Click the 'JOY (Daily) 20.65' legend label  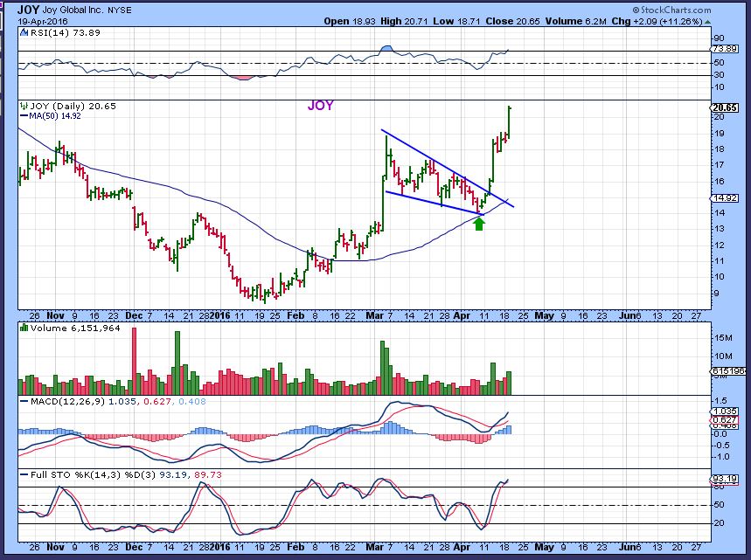[x=73, y=107]
